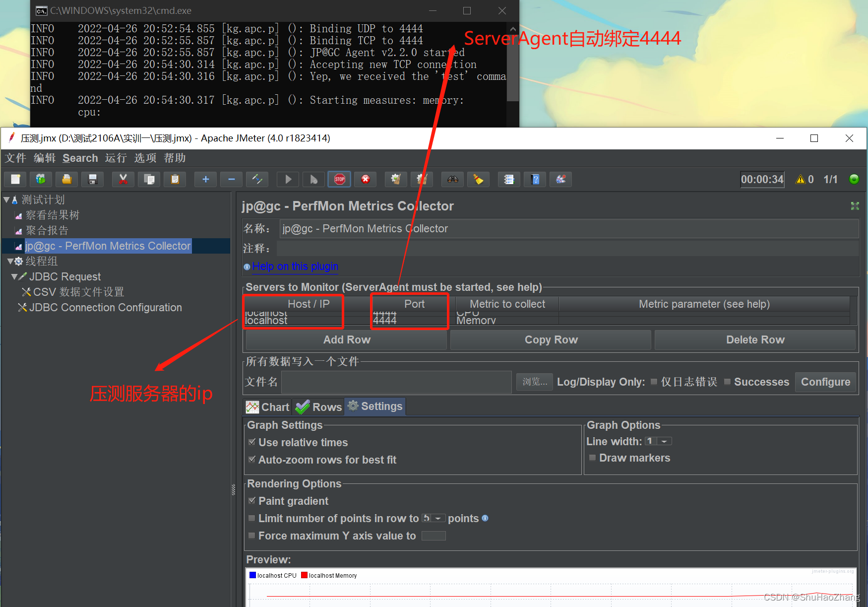Click the Reset Search broom icon
The height and width of the screenshot is (607, 868).
[x=478, y=179]
